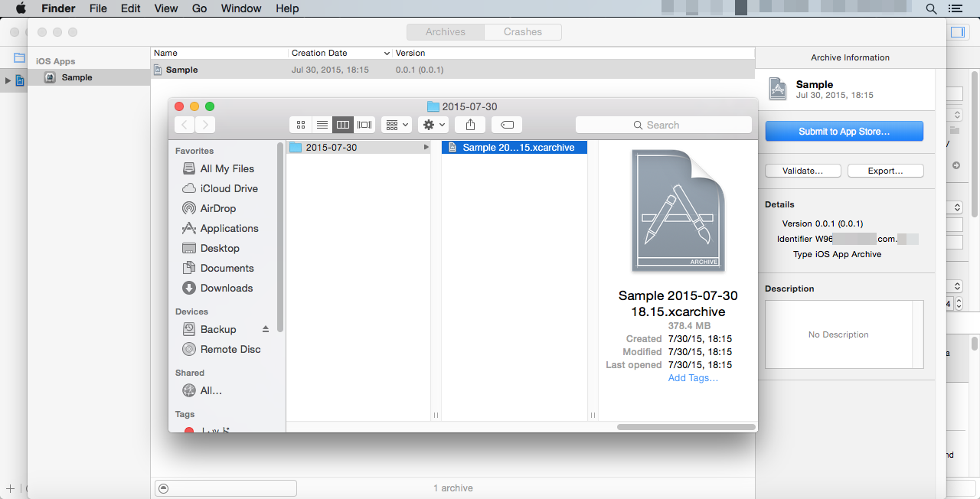This screenshot has width=980, height=499.
Task: Open the Go menu
Action: coord(200,8)
